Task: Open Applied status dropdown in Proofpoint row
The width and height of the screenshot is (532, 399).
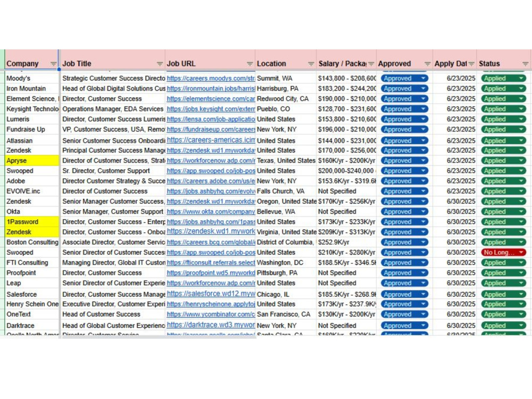Action: pos(521,273)
